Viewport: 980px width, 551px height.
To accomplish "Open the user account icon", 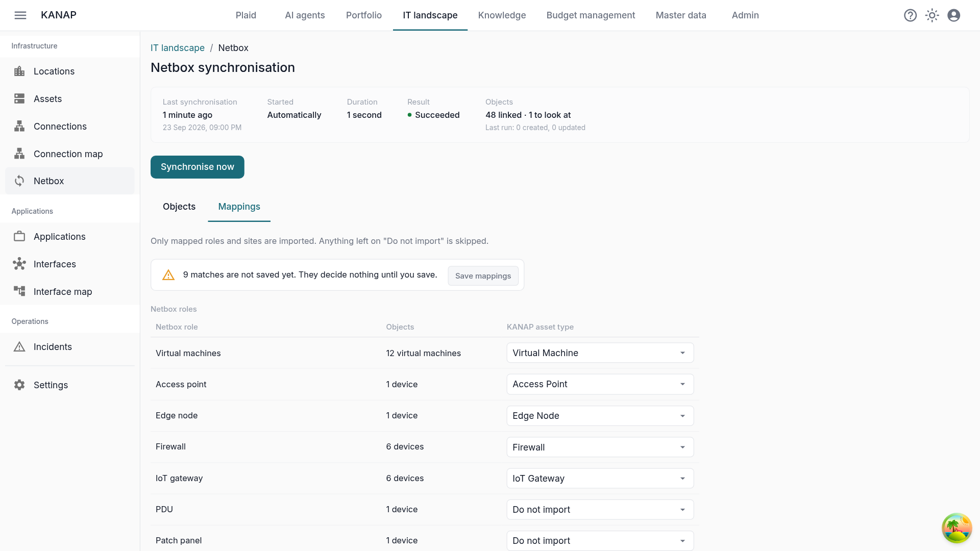I will [953, 15].
